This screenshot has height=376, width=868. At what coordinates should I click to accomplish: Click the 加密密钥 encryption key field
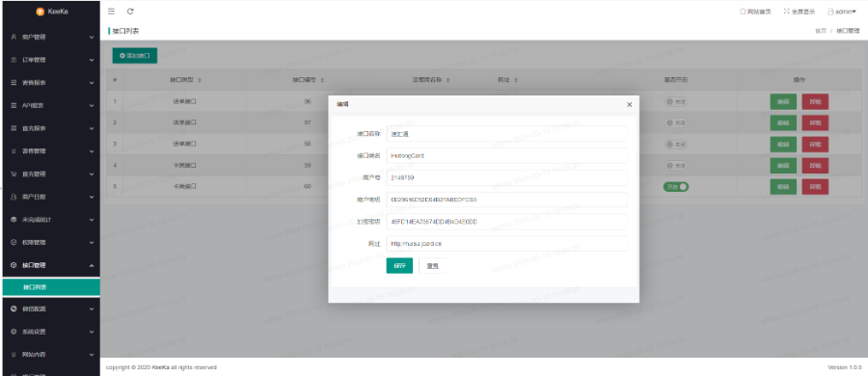(x=506, y=222)
